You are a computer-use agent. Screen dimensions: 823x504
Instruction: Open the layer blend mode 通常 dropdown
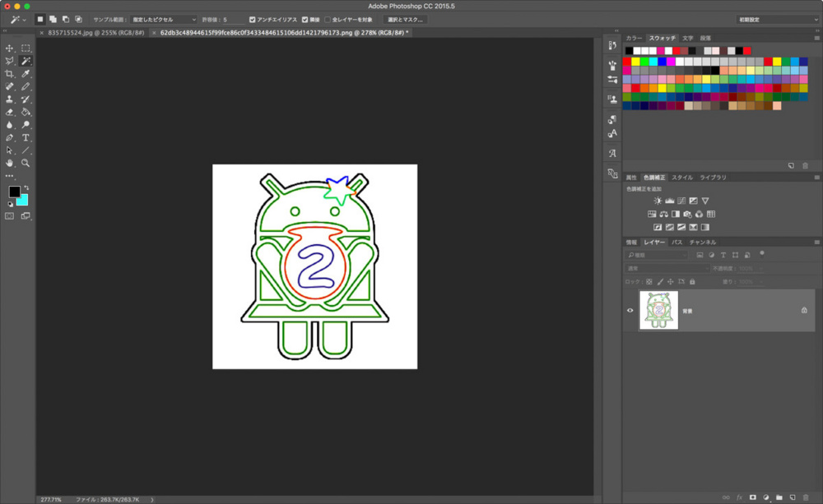667,268
